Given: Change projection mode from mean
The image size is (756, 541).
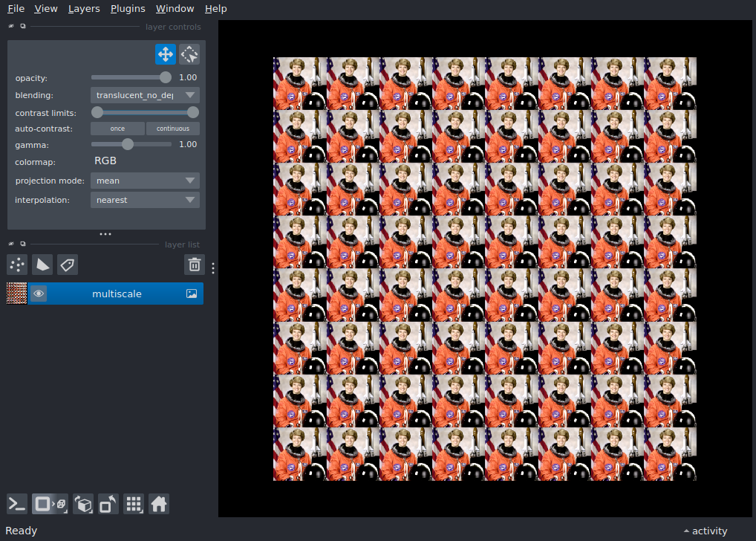Looking at the screenshot, I should tap(144, 180).
